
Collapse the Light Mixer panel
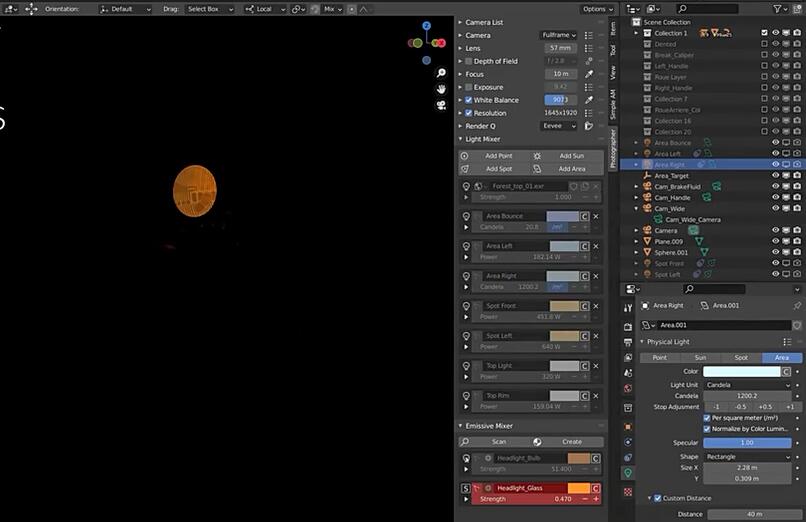(x=461, y=139)
